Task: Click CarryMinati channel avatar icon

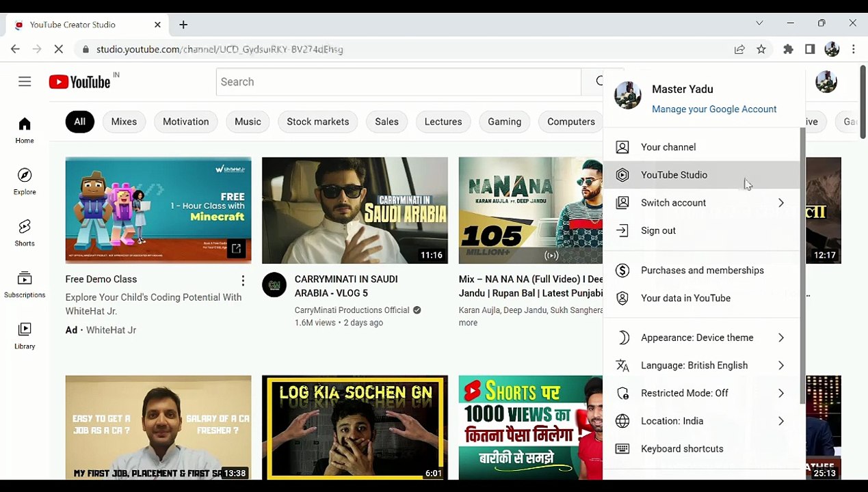Action: 274,285
